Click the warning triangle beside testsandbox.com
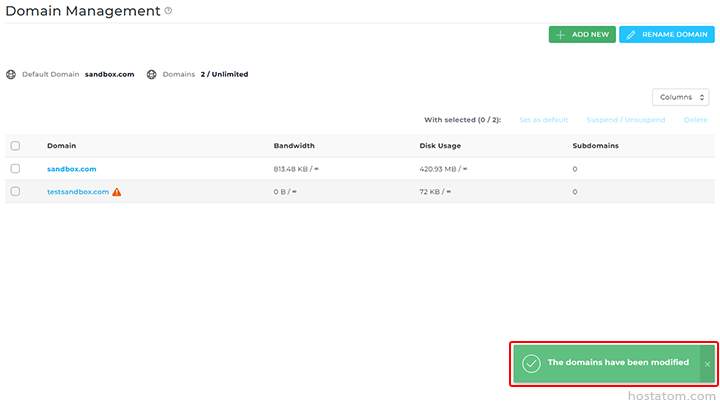720x404 pixels. [117, 192]
